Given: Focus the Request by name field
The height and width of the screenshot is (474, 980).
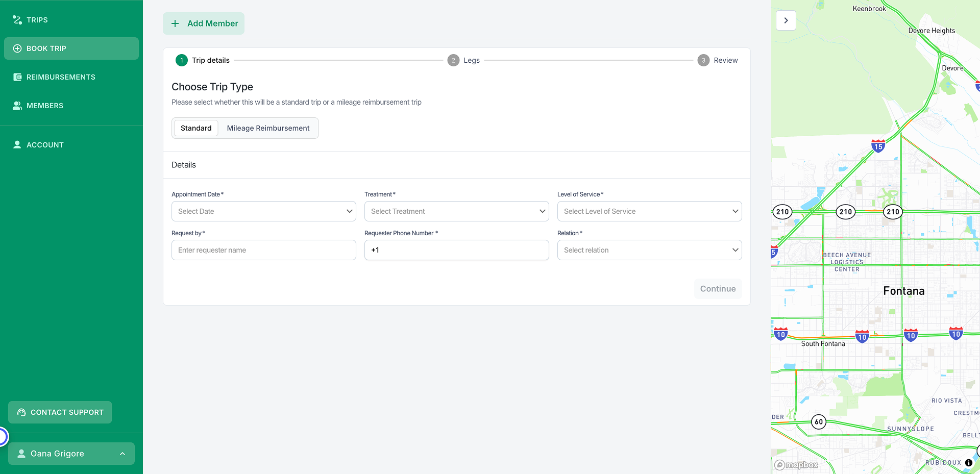Looking at the screenshot, I should click(x=264, y=250).
